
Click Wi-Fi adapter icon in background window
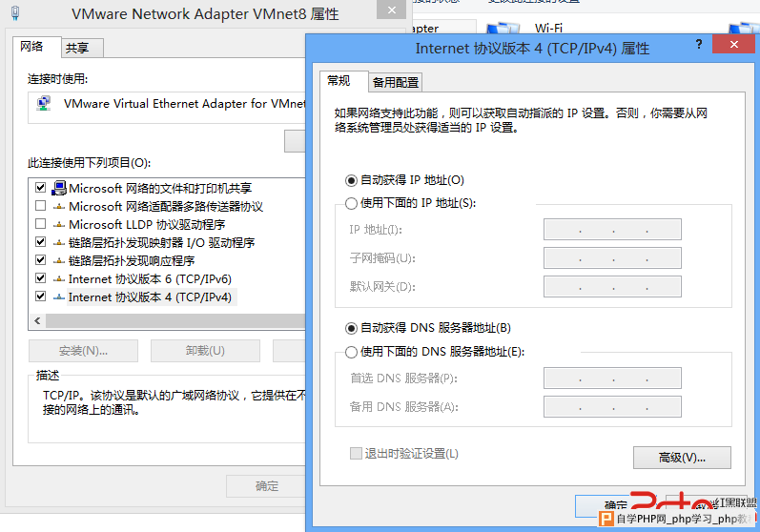pos(503,28)
